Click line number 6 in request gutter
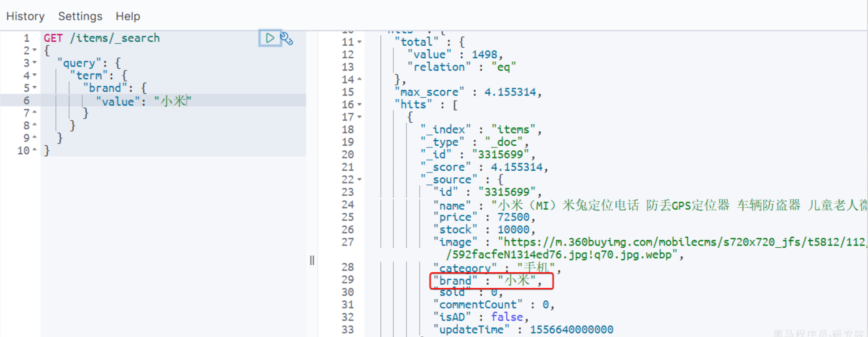This screenshot has width=868, height=337. (26, 101)
